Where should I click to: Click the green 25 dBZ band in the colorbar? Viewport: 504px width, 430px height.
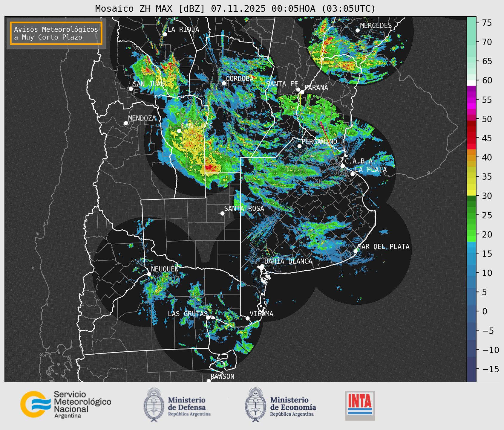point(471,215)
